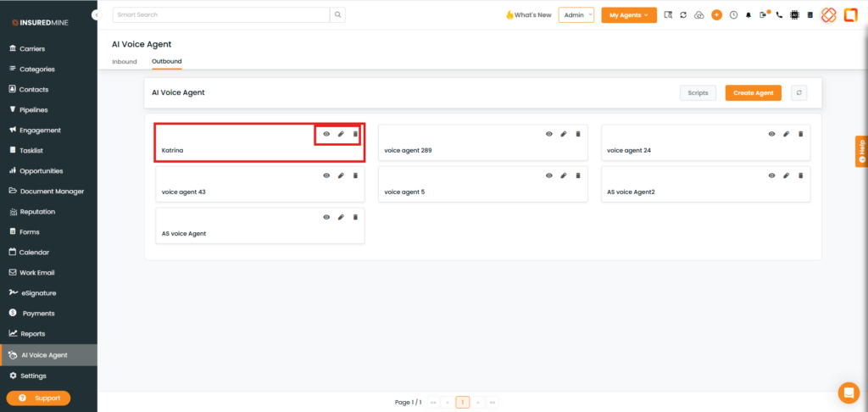Open the notifications bell in header
This screenshot has width=868, height=412.
(x=748, y=15)
